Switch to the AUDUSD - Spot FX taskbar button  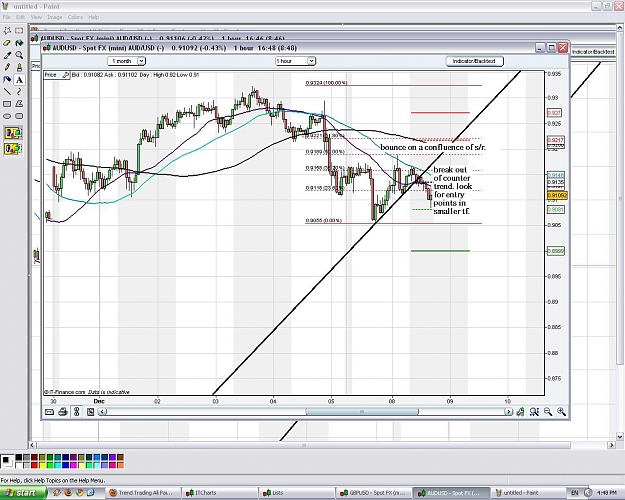coord(449,493)
